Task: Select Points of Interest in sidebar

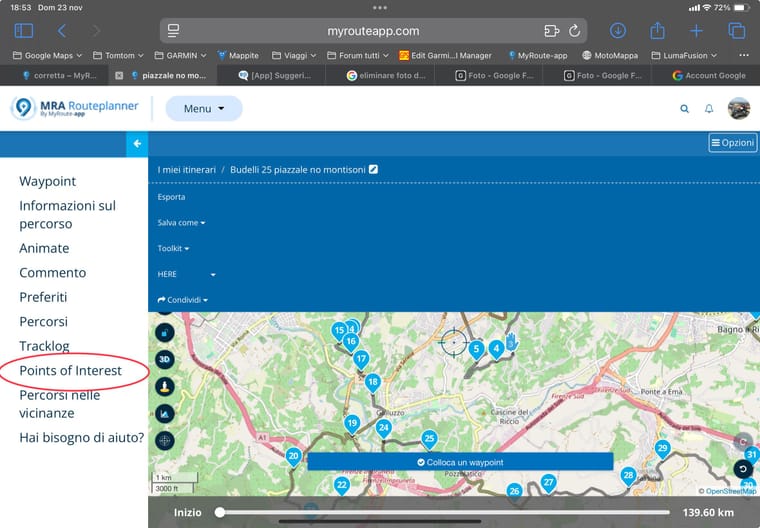Action: (x=71, y=371)
